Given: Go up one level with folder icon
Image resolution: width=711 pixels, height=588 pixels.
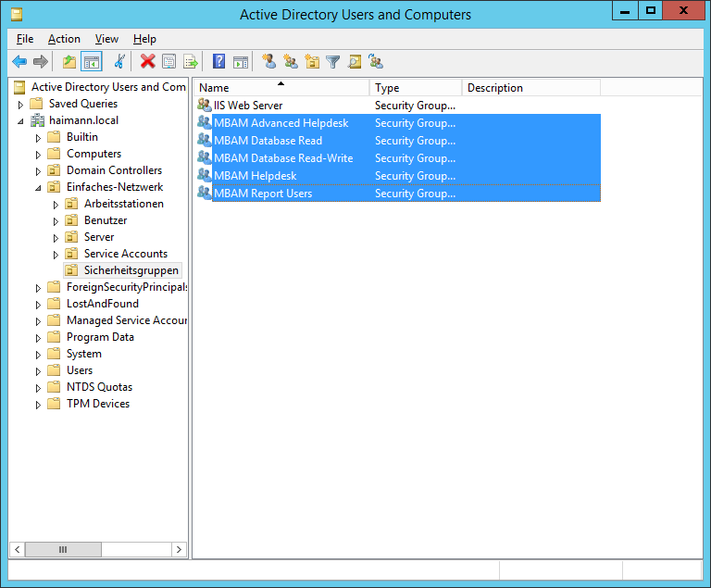Looking at the screenshot, I should pos(69,61).
